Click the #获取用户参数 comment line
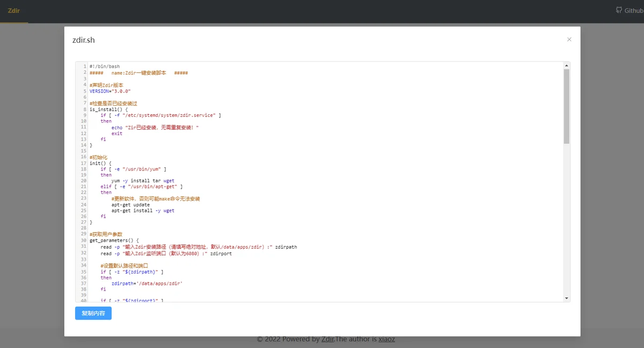This screenshot has height=348, width=644. (x=106, y=234)
